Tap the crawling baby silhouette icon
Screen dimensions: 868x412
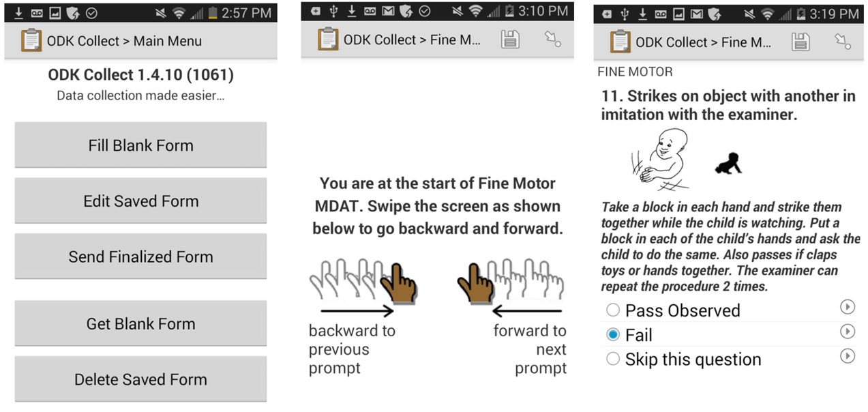coord(728,163)
